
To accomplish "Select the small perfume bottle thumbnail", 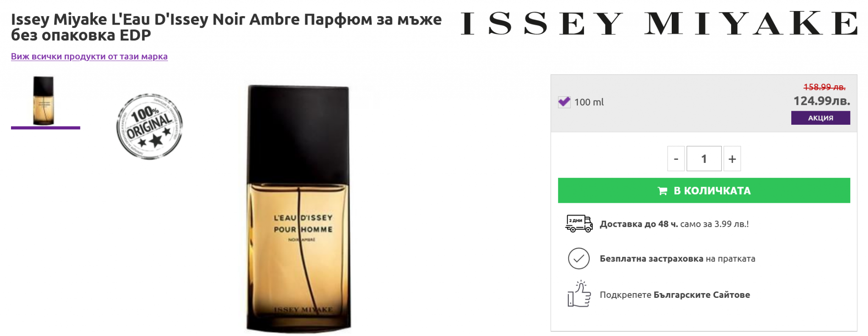I will coord(44,101).
